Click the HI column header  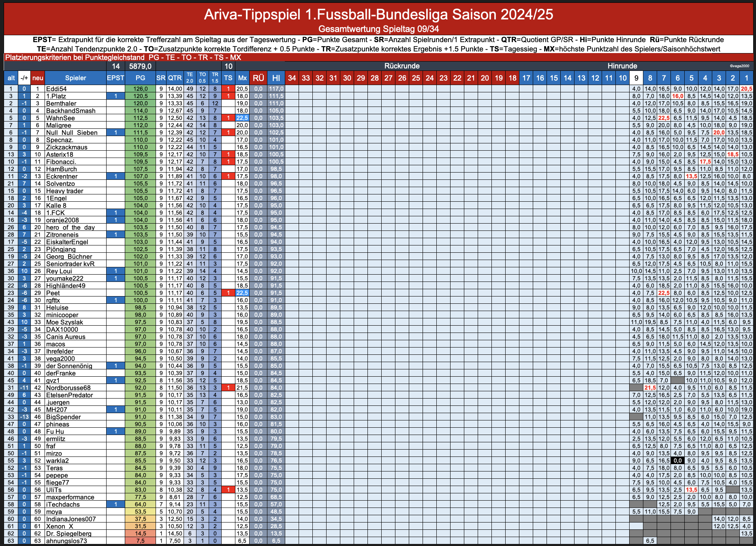pos(276,78)
